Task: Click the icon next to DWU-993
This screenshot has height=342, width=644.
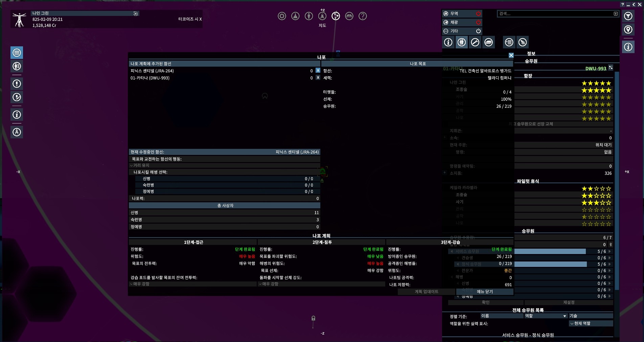Action: point(611,68)
